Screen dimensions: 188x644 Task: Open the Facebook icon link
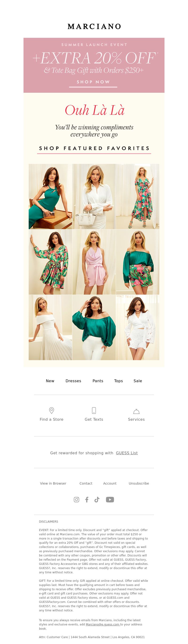pos(87,500)
